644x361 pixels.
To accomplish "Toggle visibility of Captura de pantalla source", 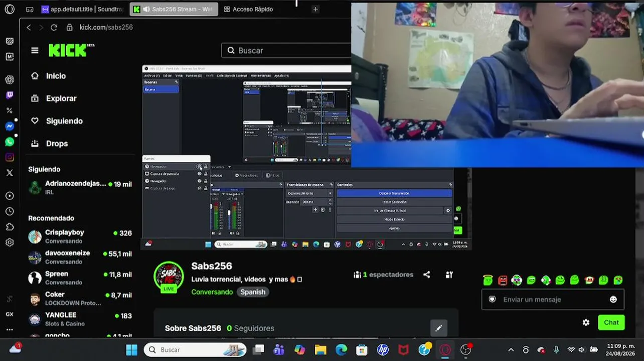I will 199,173.
